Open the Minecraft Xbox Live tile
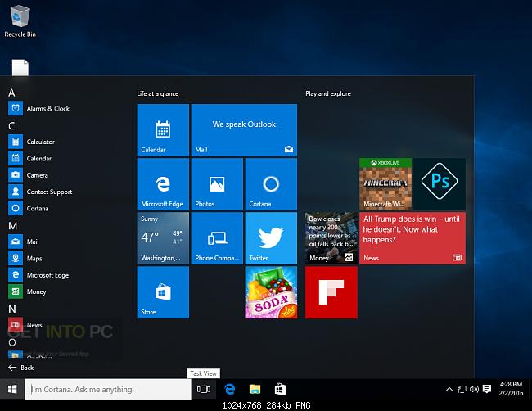 pyautogui.click(x=385, y=184)
